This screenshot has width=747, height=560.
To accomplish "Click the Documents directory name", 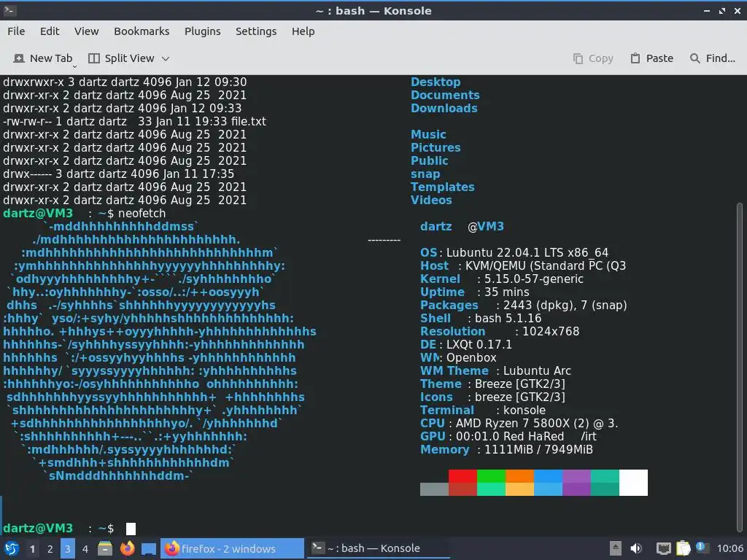I will (445, 96).
